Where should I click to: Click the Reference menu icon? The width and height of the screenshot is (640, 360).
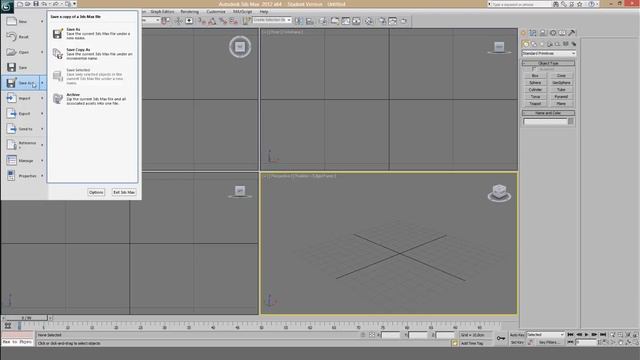click(11, 144)
